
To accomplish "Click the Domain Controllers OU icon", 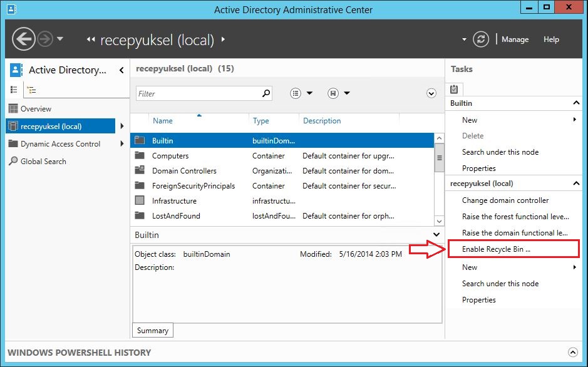I will point(140,170).
